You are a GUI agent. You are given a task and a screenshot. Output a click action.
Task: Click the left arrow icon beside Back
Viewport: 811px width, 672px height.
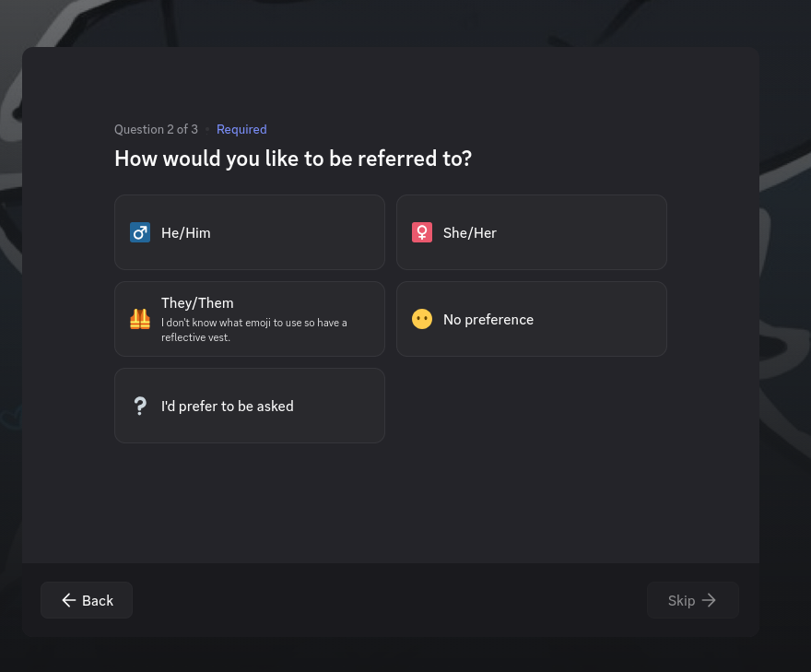(68, 600)
